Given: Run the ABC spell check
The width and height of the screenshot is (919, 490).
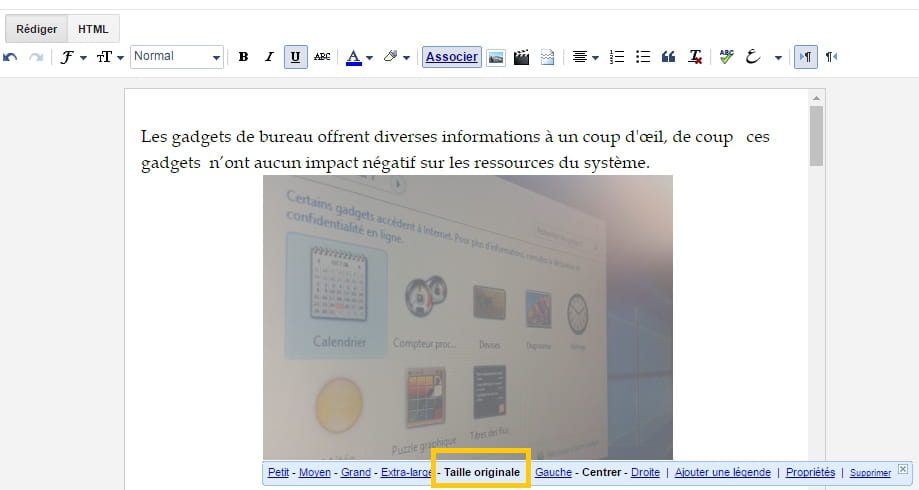Looking at the screenshot, I should [726, 57].
